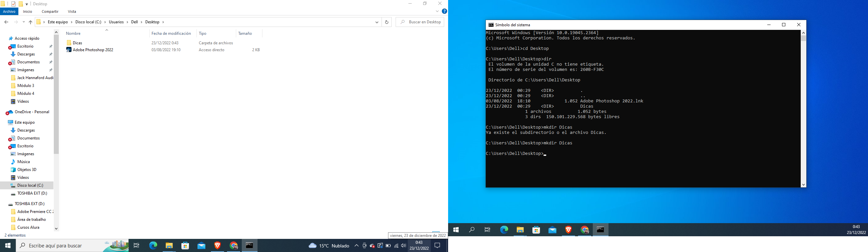Expand the ribbon with the chevron near Help

point(437,11)
